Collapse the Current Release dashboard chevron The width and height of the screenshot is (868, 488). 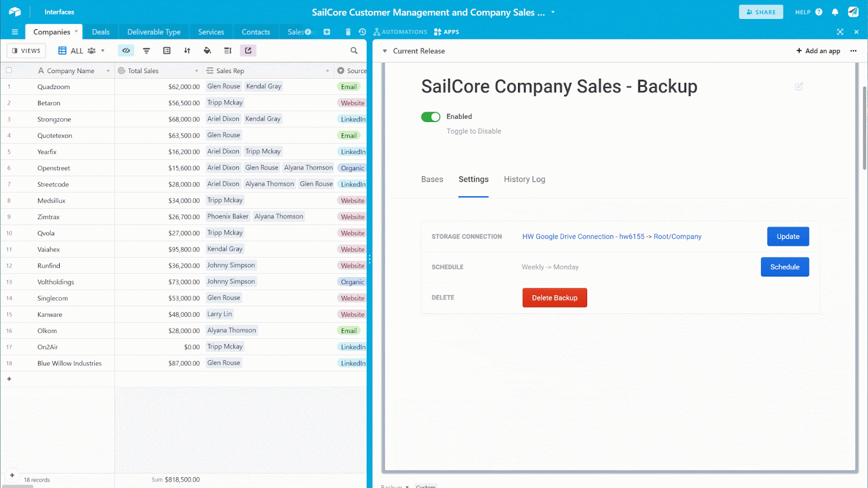[385, 51]
